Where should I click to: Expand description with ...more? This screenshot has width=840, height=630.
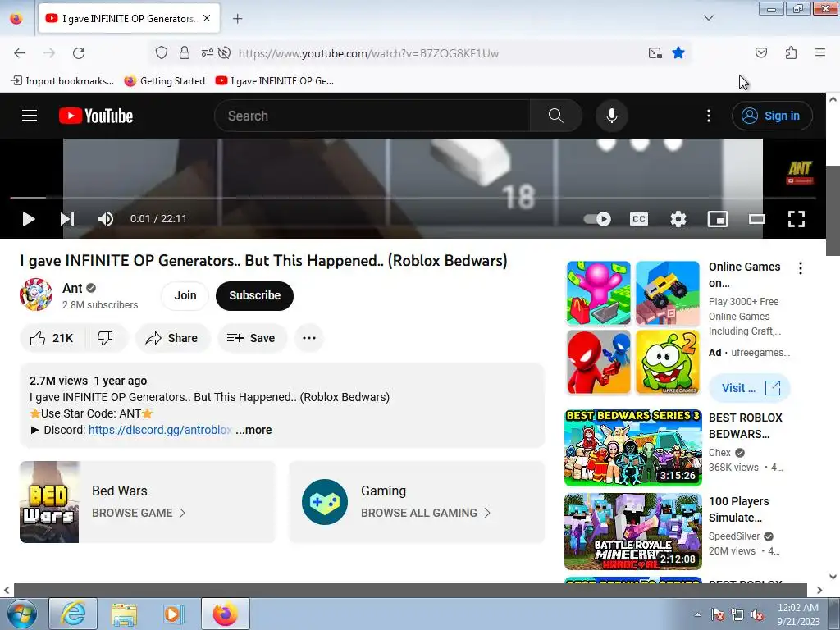(x=254, y=430)
